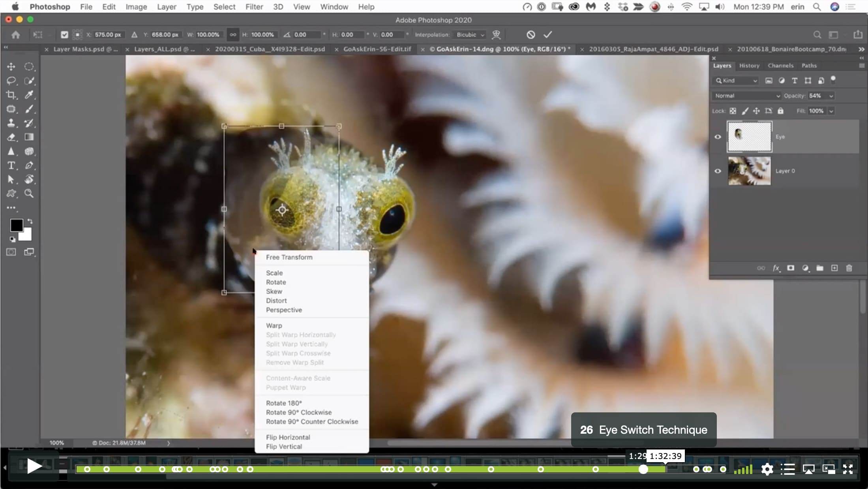Choose Flip Horizontal from the context menu
This screenshot has width=868, height=489.
[x=288, y=437]
